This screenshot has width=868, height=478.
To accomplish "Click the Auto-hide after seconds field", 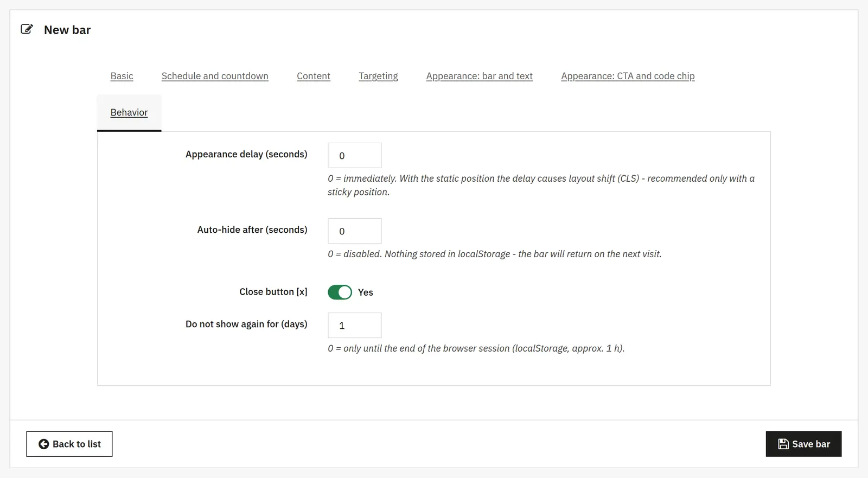I will coord(355,231).
